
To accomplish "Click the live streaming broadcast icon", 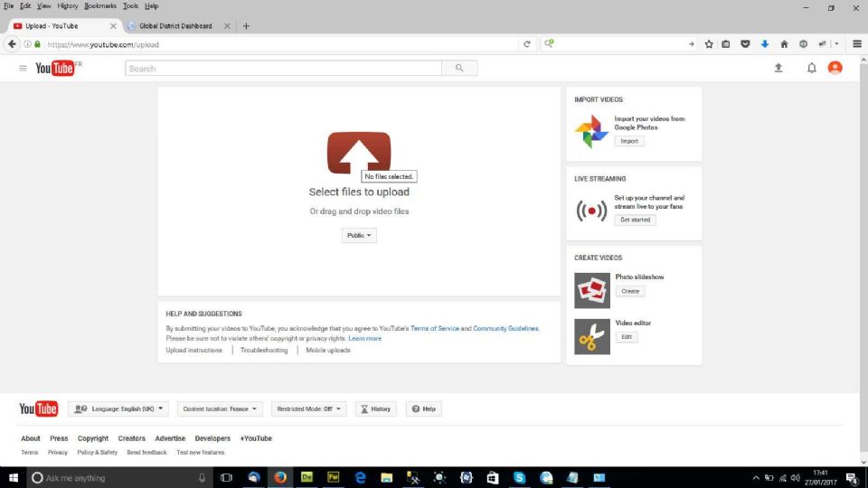I will [x=591, y=211].
